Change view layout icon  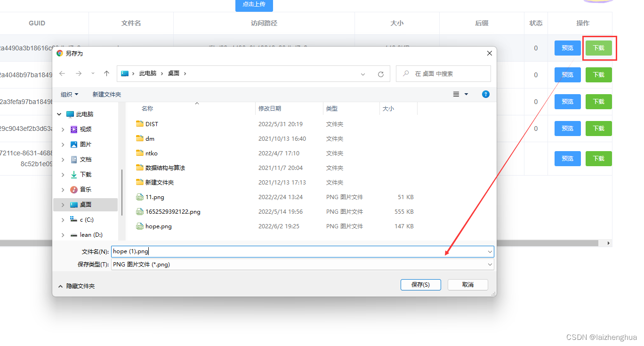[456, 95]
